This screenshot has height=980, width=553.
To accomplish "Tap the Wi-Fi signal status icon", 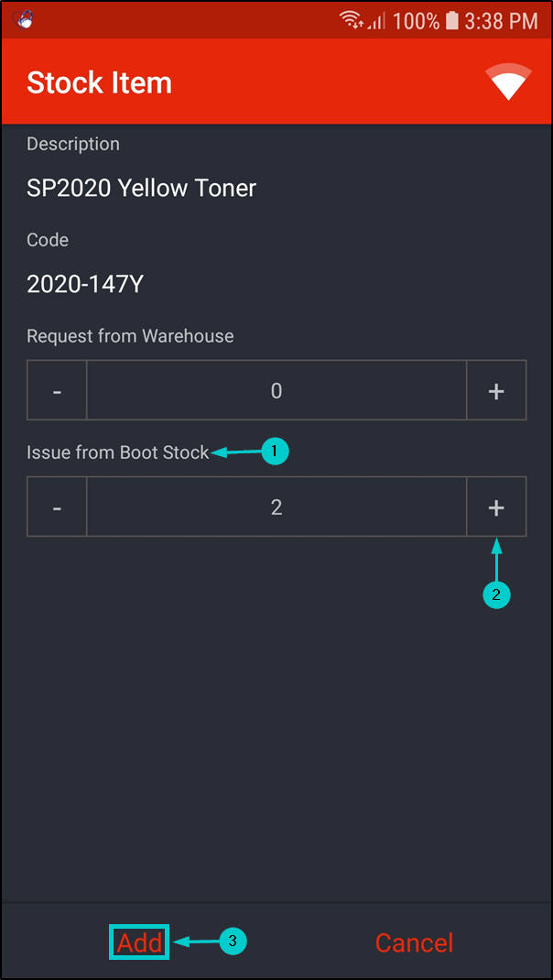I will [x=351, y=20].
